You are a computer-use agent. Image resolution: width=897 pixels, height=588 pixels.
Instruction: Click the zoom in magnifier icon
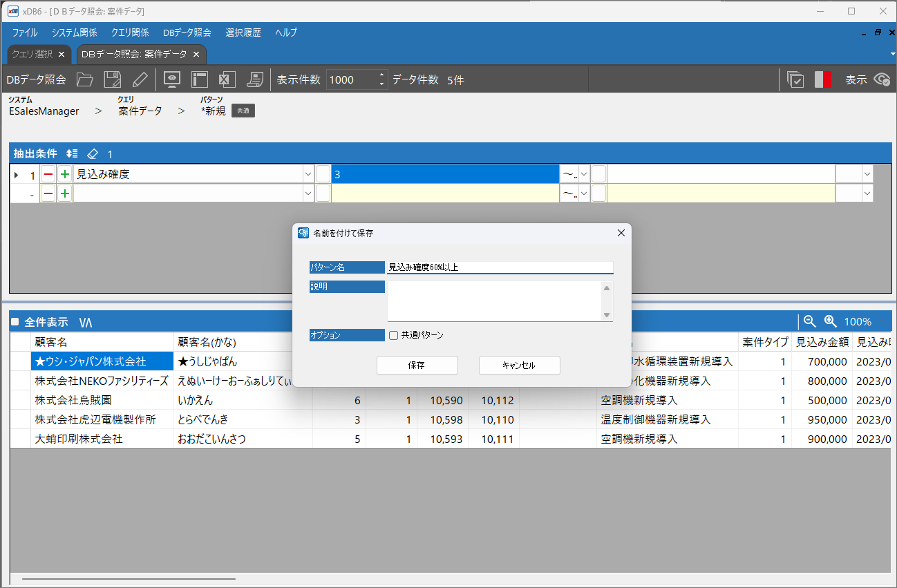831,321
